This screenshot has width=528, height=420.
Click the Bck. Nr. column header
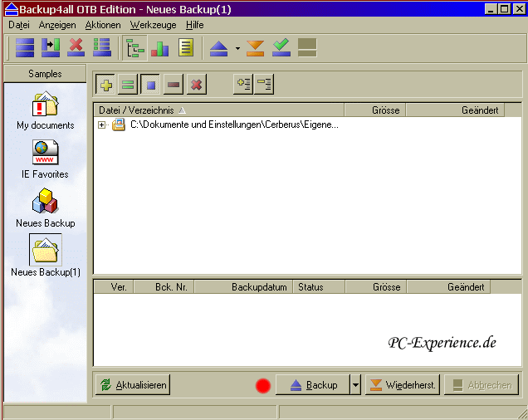pyautogui.click(x=164, y=287)
